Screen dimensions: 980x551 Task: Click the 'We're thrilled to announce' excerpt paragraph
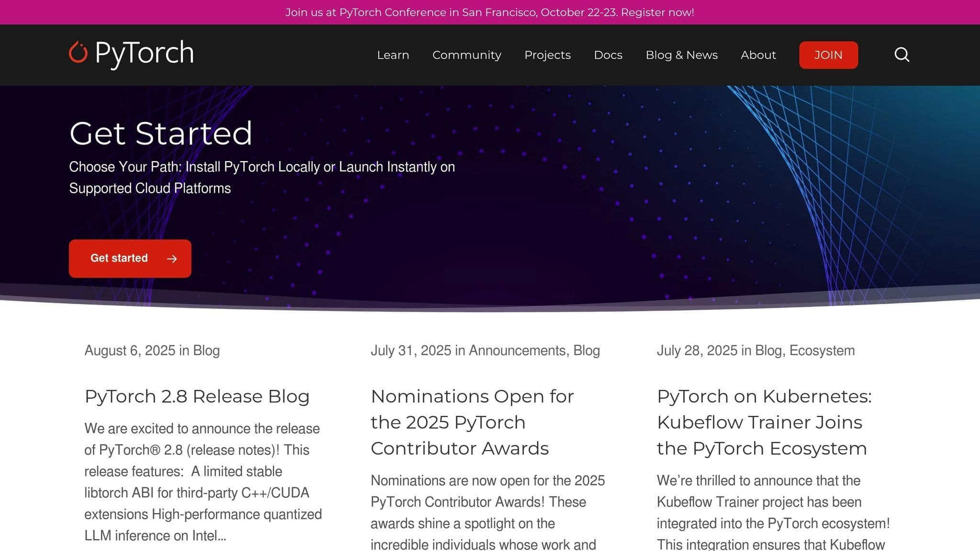773,512
